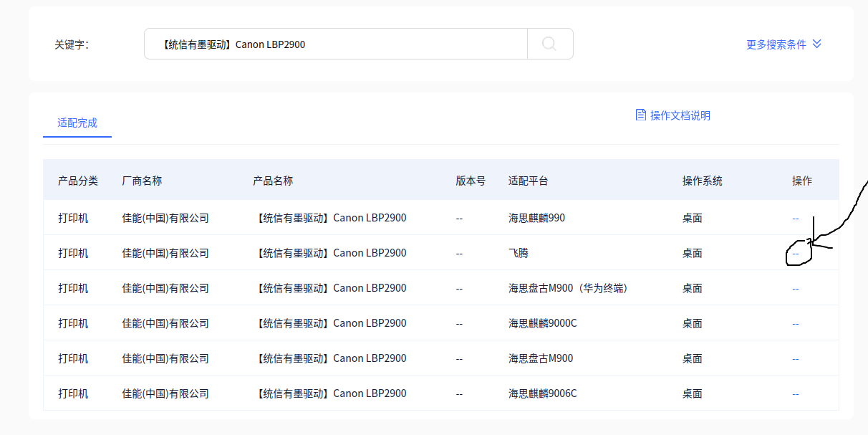Click 桌面 in the 海思麒麟9000C row
868x435 pixels.
coord(693,323)
